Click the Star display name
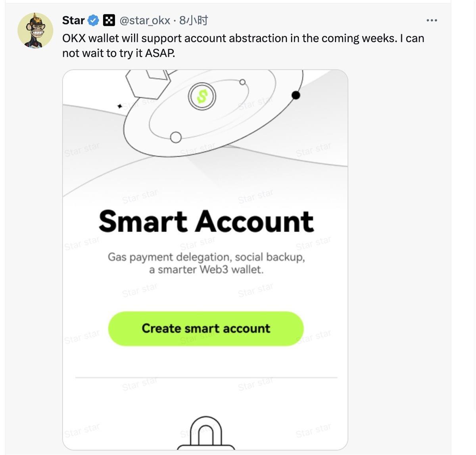476x455 pixels. tap(73, 20)
